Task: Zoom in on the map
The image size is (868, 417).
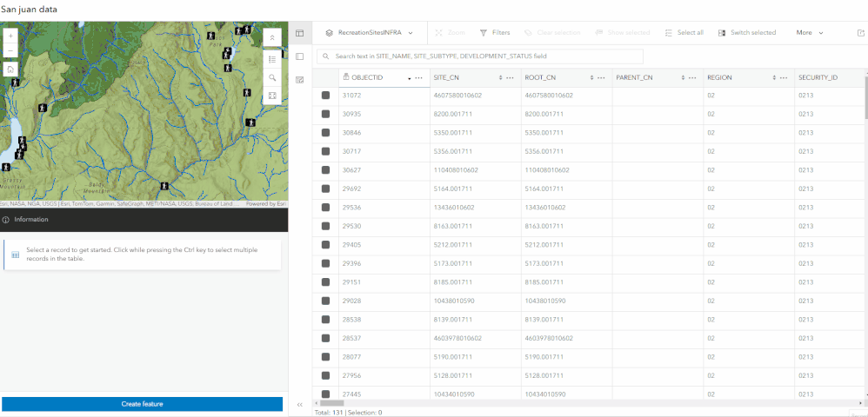Action: point(11,36)
